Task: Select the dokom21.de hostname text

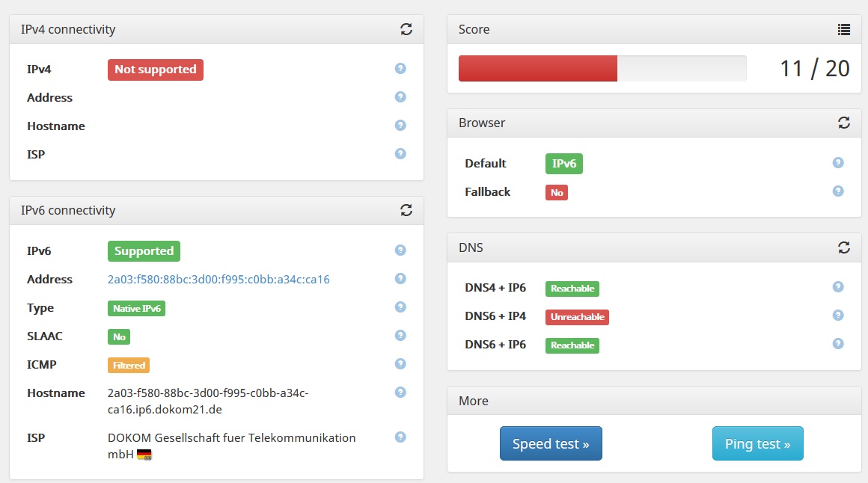Action: pyautogui.click(x=207, y=401)
